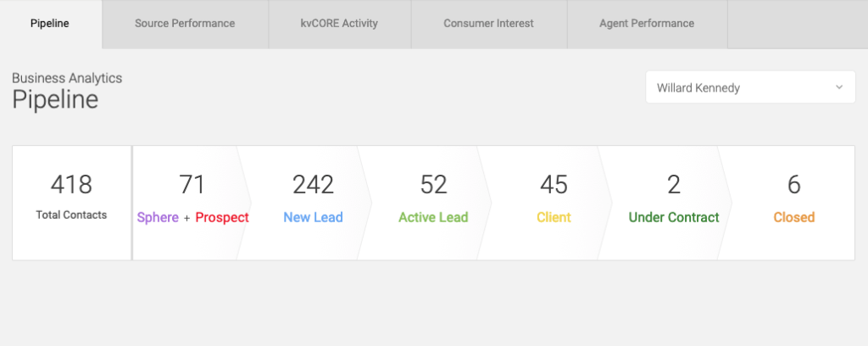This screenshot has height=346, width=868.
Task: Click the yellow Client label
Action: pos(554,218)
